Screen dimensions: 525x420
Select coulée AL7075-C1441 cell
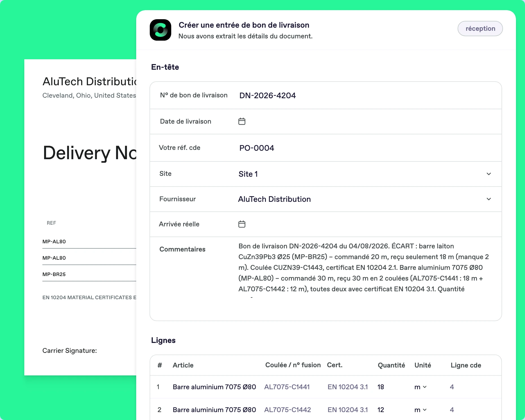coord(287,387)
